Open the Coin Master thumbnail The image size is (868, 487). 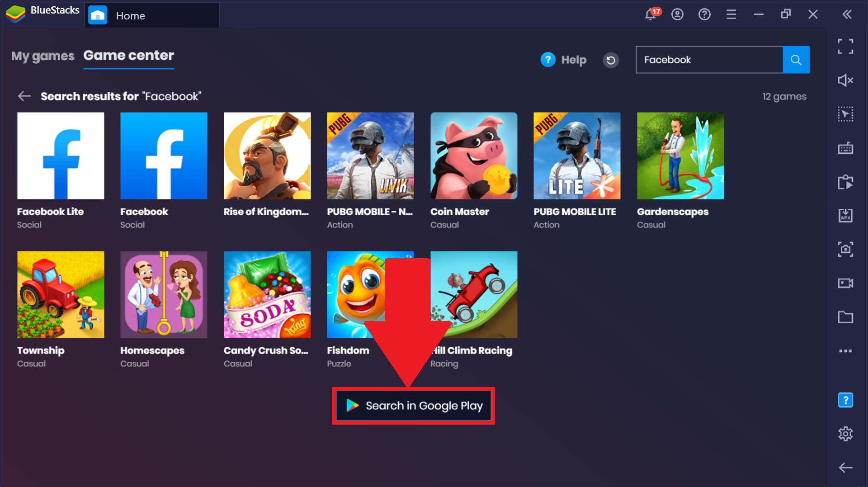pyautogui.click(x=474, y=156)
